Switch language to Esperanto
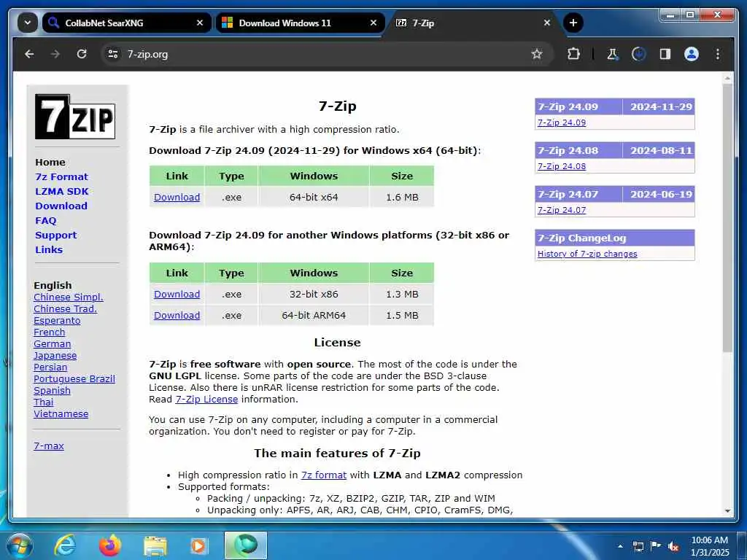Image resolution: width=747 pixels, height=560 pixels. pos(57,321)
